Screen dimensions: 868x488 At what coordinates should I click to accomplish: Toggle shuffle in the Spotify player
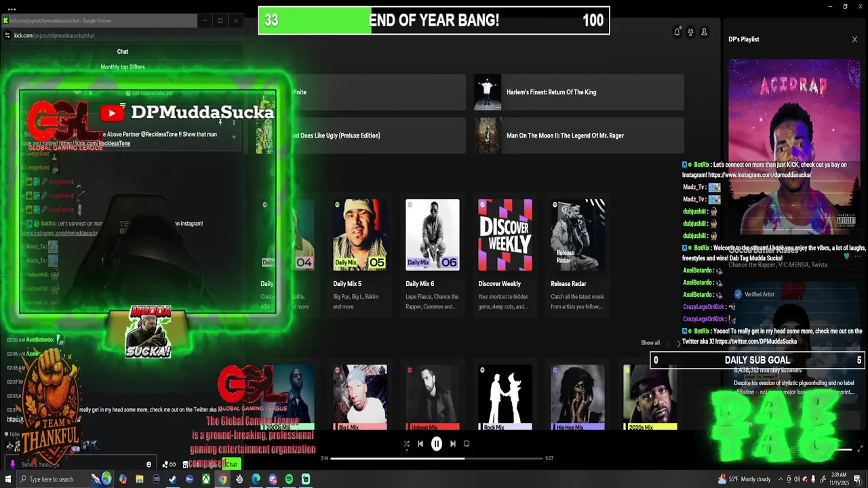(x=406, y=444)
